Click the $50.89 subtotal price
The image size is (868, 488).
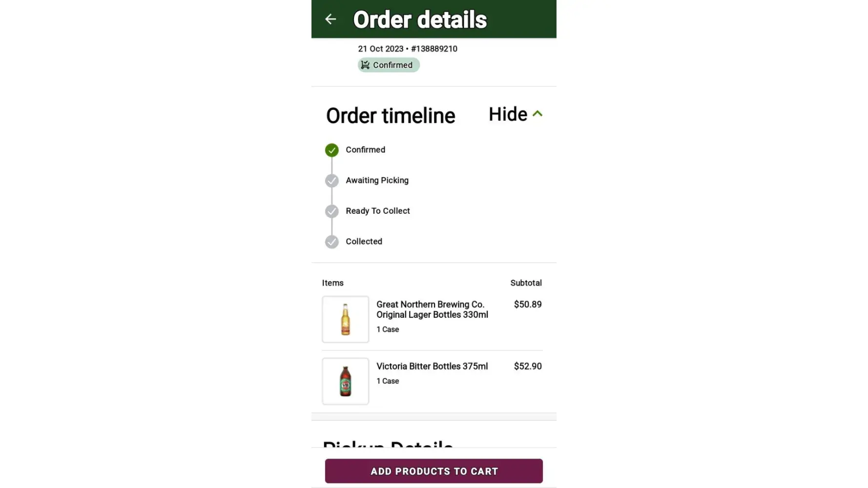tap(528, 305)
